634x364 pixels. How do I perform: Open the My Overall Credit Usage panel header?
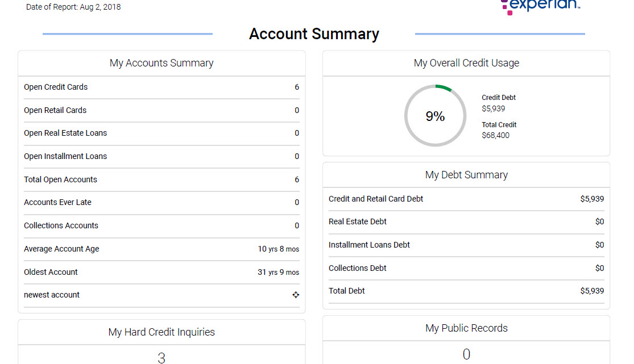[x=466, y=63]
